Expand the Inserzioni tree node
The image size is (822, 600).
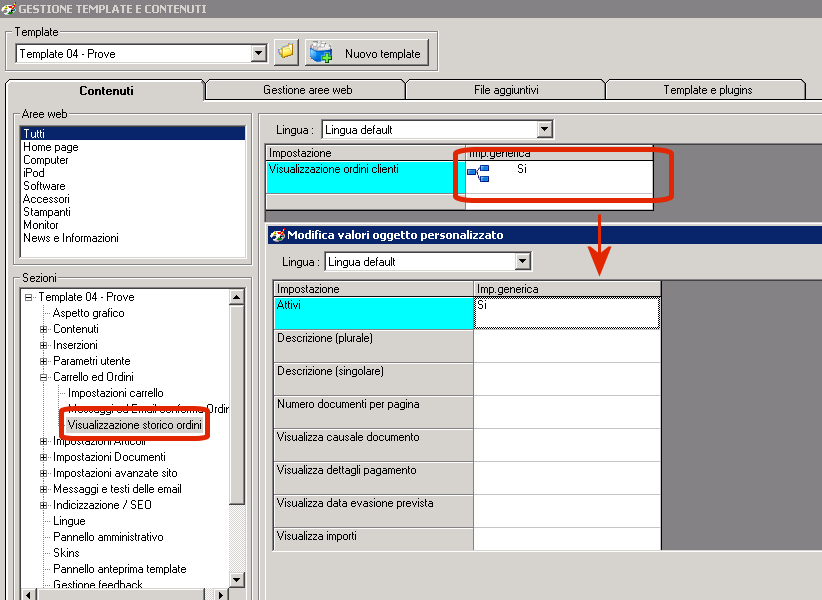[44, 345]
